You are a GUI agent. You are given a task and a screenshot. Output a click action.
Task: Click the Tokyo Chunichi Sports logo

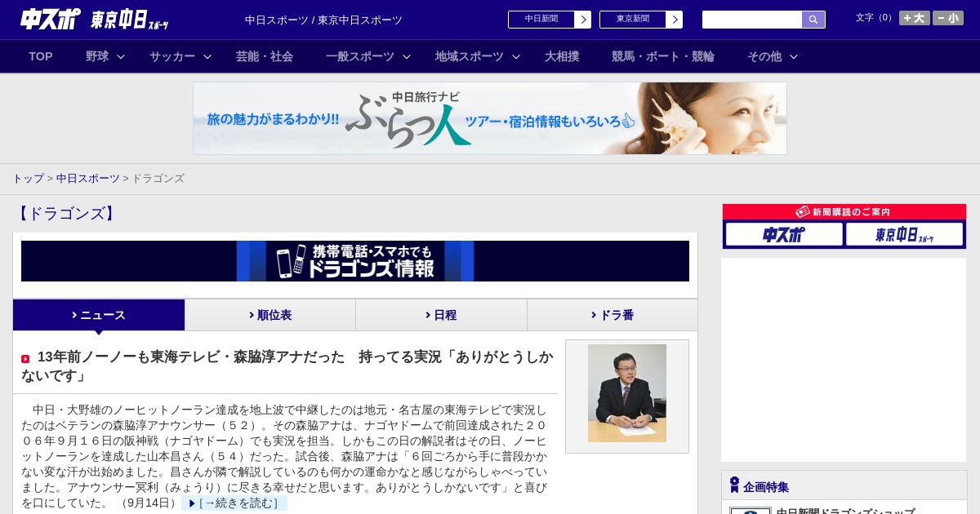[129, 20]
